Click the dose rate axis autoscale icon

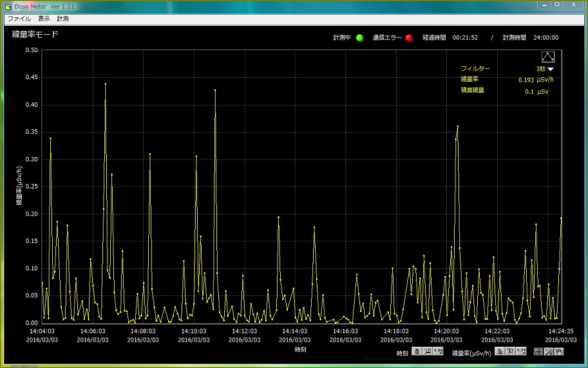(509, 351)
